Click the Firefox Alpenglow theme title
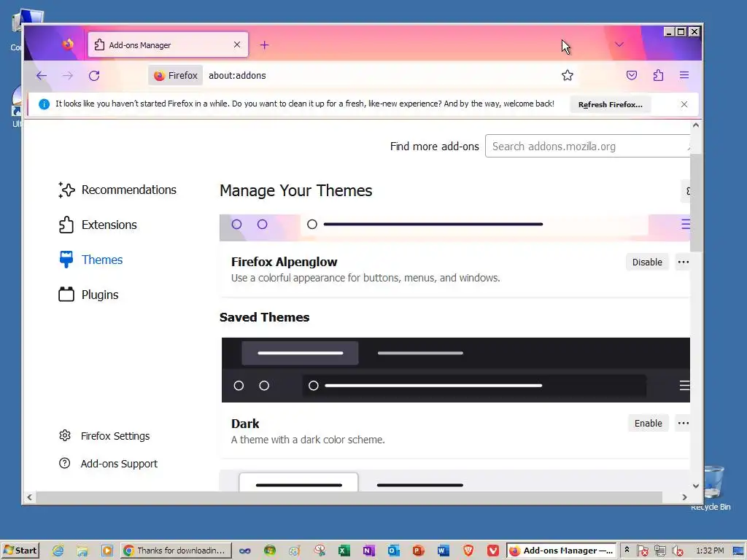This screenshot has height=560, width=747. tap(284, 262)
